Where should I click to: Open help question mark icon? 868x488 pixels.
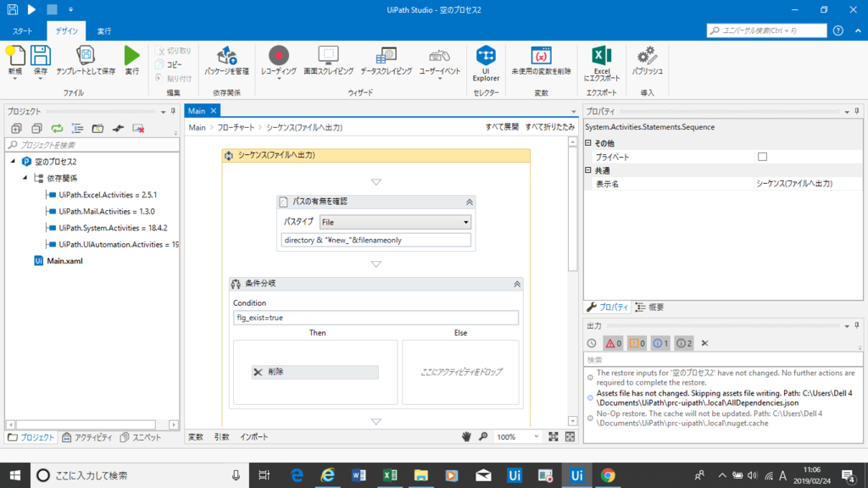click(838, 30)
